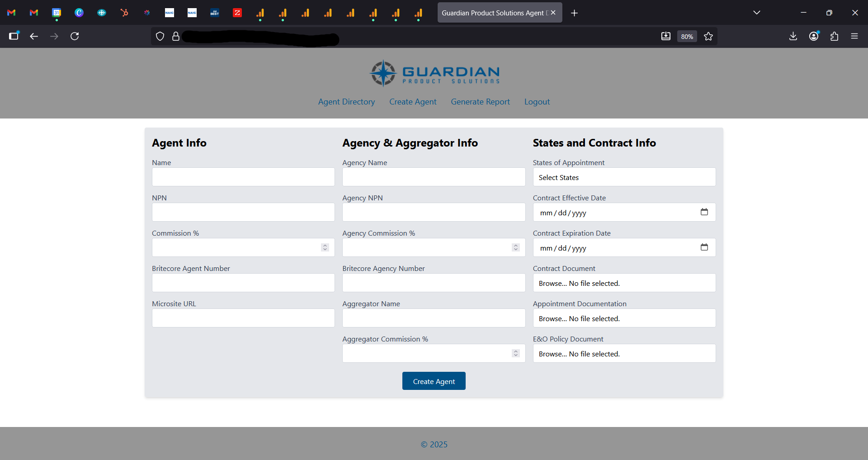Image resolution: width=868 pixels, height=460 pixels.
Task: Open the red Zapier bookmark
Action: click(237, 12)
